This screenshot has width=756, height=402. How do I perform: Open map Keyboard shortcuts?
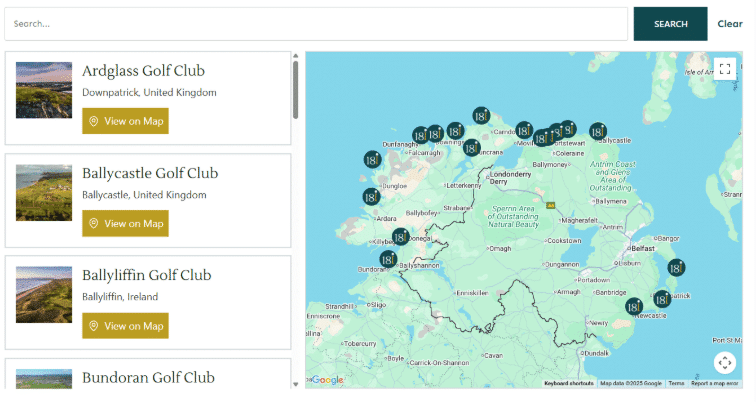pyautogui.click(x=568, y=384)
